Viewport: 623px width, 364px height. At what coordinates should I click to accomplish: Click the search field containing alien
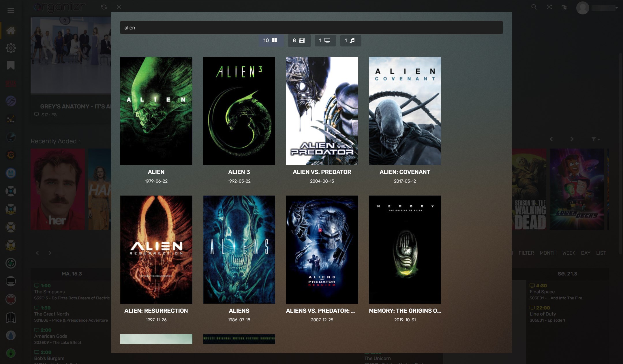311,28
